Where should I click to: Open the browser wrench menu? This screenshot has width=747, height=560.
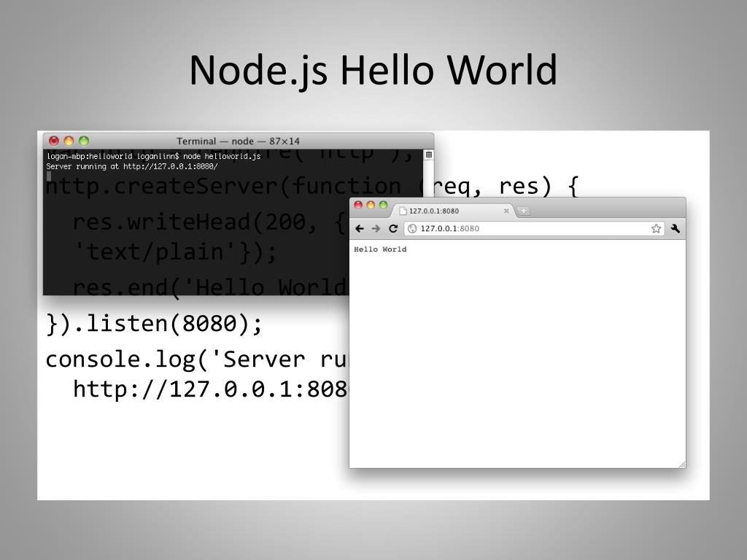tap(675, 228)
